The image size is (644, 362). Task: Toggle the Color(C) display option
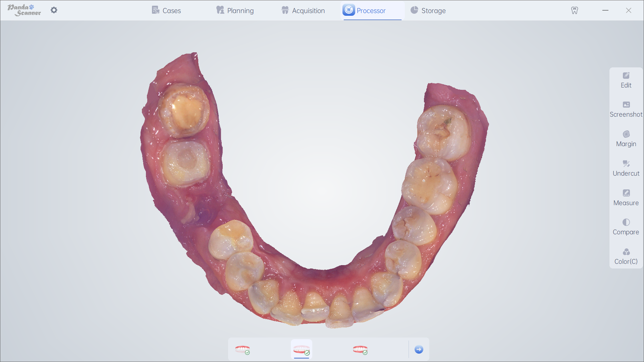tap(626, 257)
